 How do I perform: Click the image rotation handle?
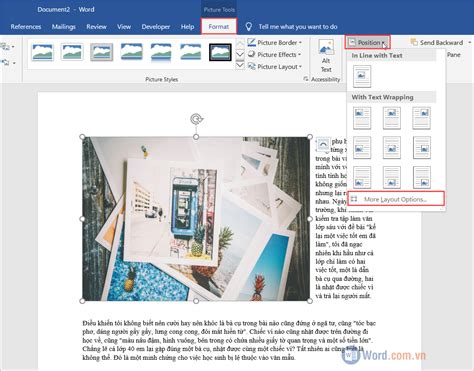click(x=196, y=119)
